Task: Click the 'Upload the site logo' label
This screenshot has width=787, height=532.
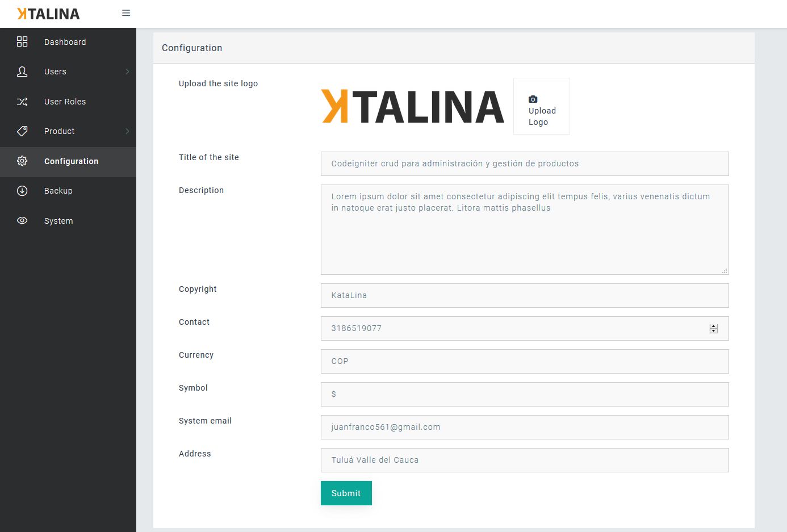Action: [218, 83]
